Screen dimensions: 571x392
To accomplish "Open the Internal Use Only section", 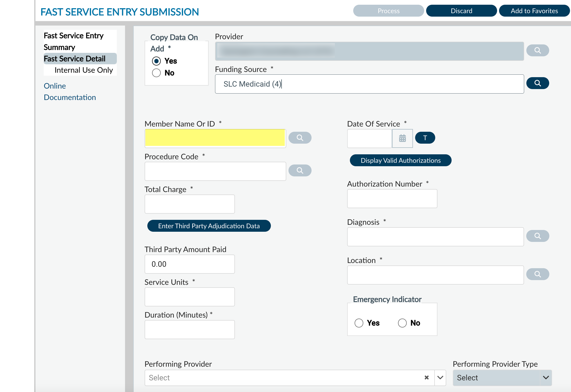I will (x=84, y=70).
